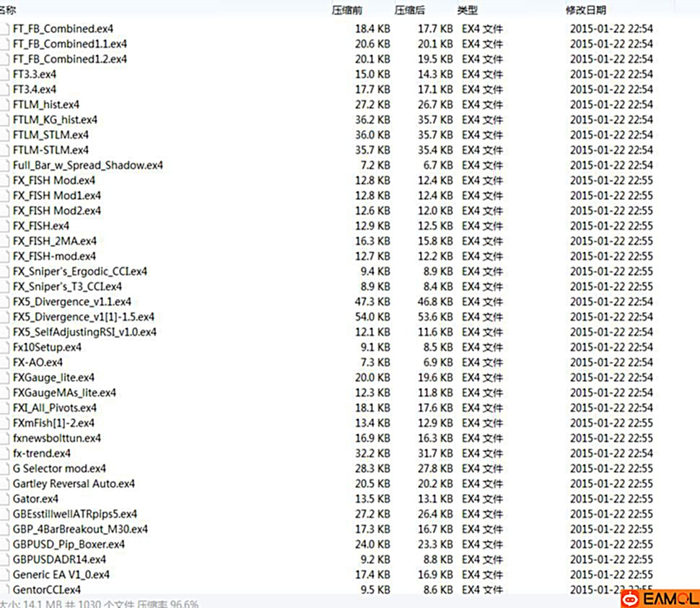Select file FX_FISH Mod2.ex4
This screenshot has height=608, width=700.
(x=57, y=212)
